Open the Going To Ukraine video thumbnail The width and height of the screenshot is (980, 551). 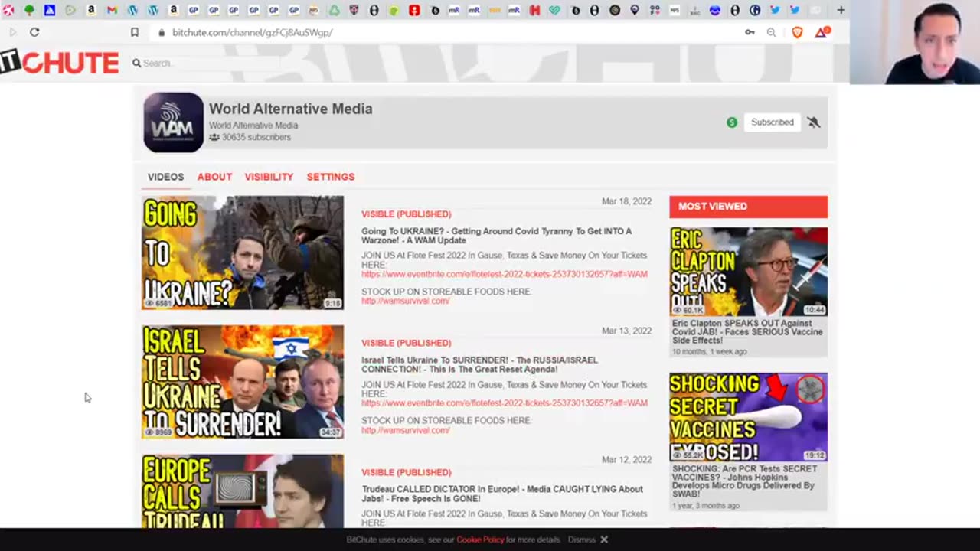pos(243,253)
